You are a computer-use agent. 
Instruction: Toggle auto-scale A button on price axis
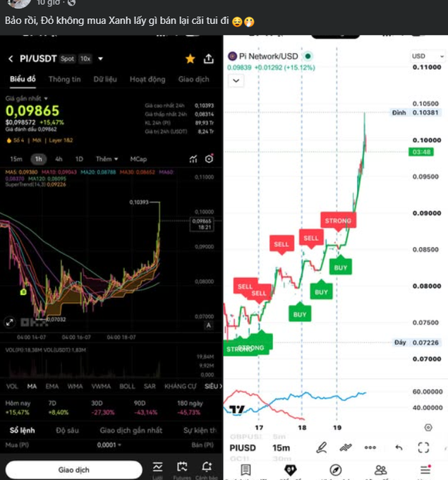pyautogui.click(x=208, y=325)
